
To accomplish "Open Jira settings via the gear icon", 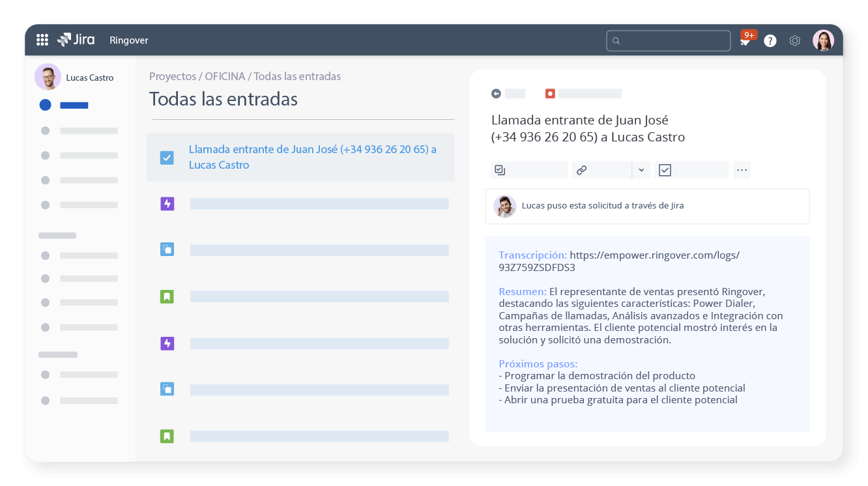I will [794, 40].
